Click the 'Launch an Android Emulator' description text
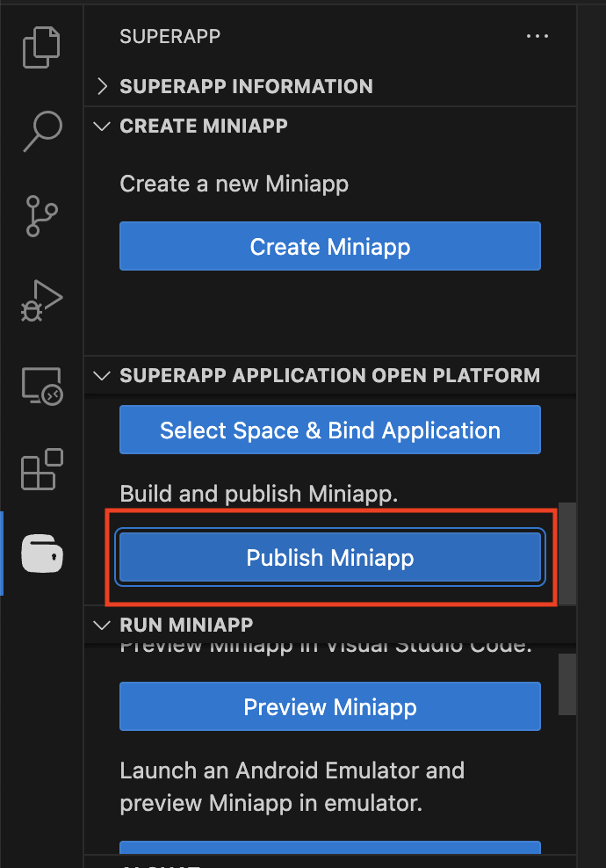Image resolution: width=606 pixels, height=868 pixels. tap(292, 786)
